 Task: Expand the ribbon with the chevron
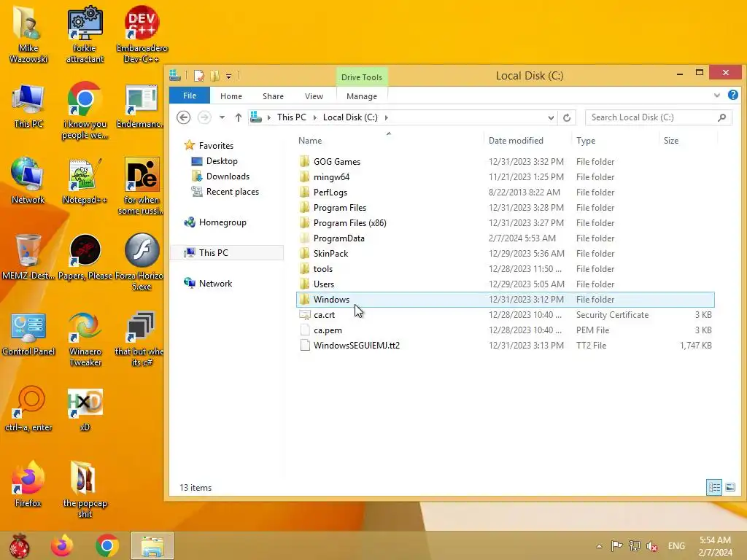coord(717,96)
